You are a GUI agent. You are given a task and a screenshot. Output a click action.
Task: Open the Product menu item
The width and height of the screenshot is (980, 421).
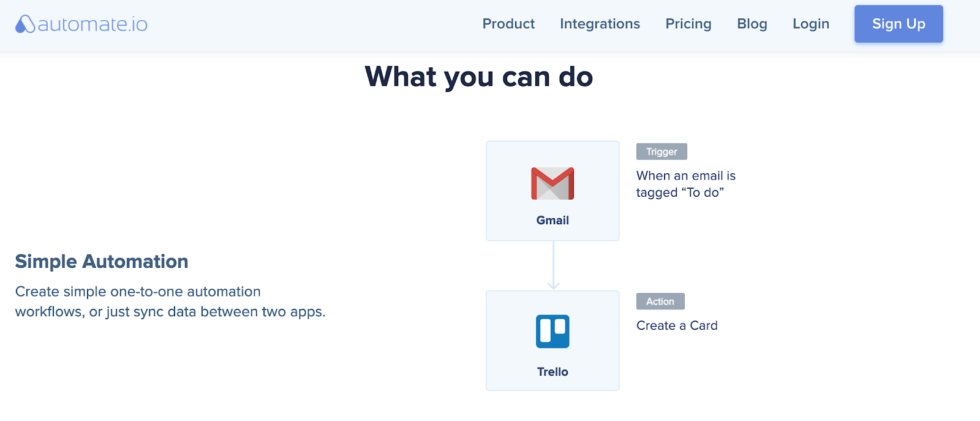coord(508,24)
